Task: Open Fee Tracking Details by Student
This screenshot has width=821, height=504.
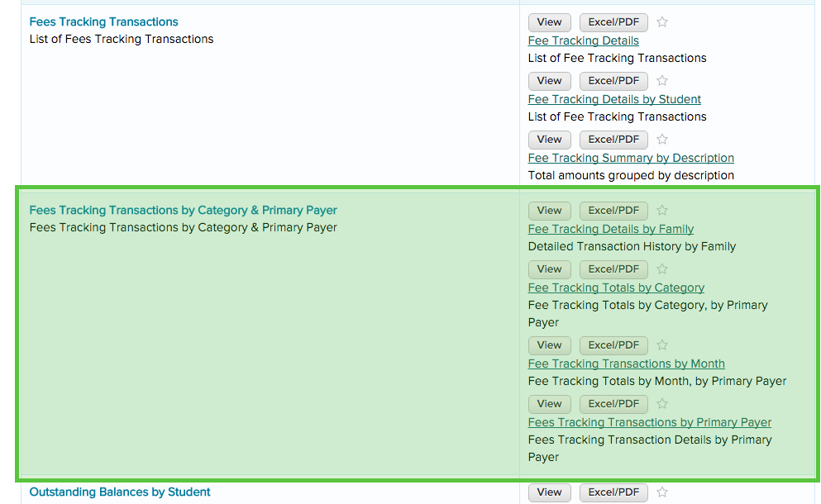Action: point(614,99)
